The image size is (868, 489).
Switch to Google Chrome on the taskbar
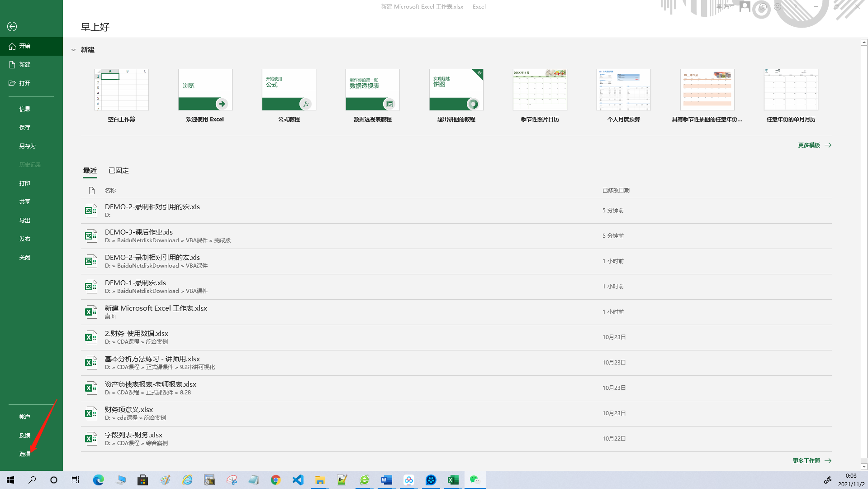[x=275, y=480]
